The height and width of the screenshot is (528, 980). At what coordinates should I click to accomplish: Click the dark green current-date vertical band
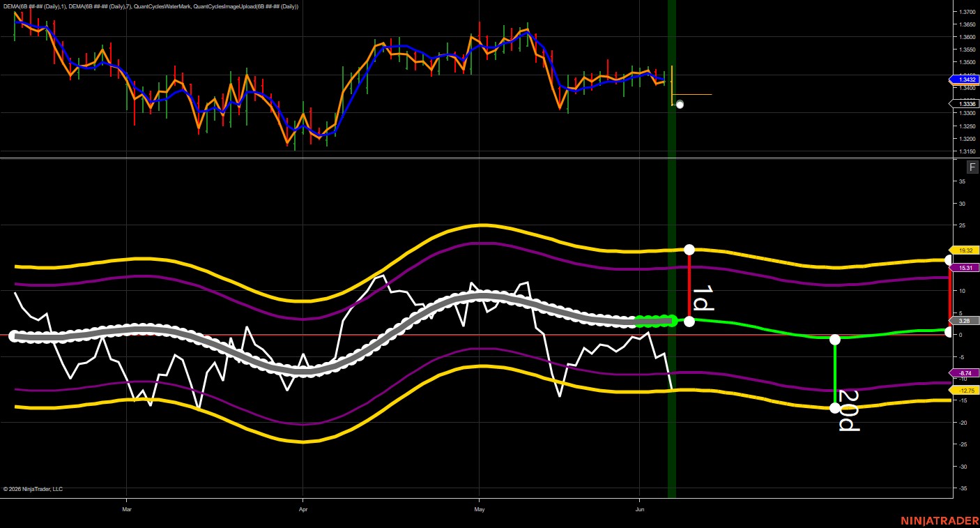point(672,249)
